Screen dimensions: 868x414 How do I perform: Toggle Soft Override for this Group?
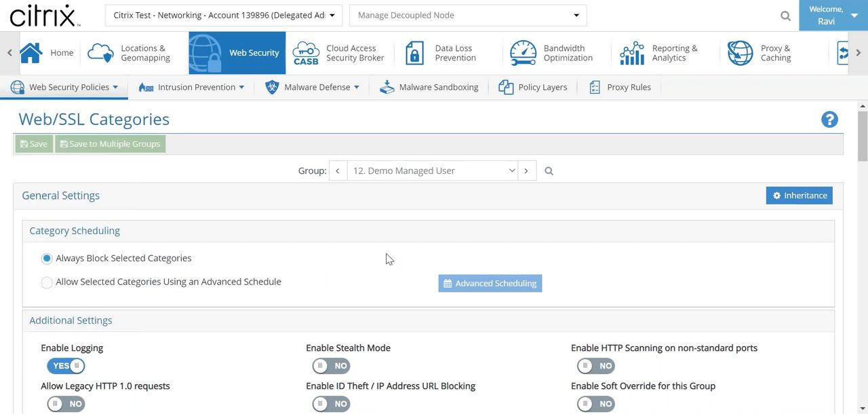point(596,404)
